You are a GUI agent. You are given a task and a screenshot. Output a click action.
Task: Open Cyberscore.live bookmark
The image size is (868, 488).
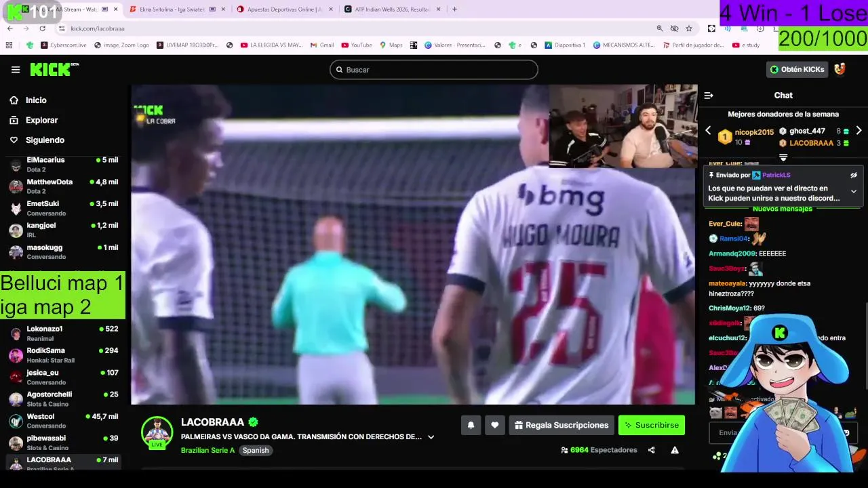(64, 45)
